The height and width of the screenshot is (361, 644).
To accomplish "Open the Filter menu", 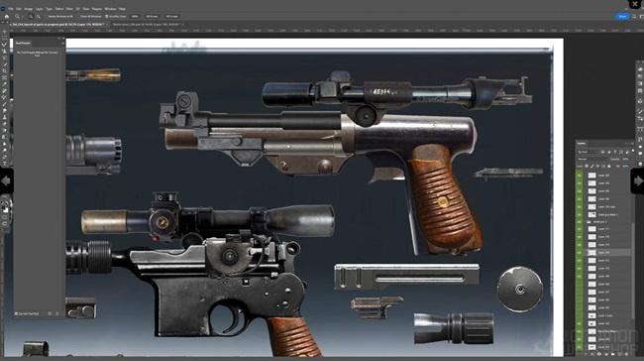I will (x=69, y=9).
